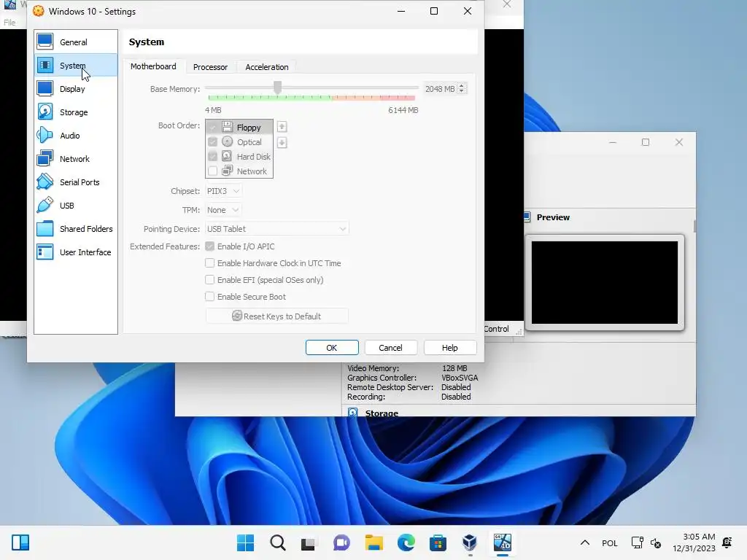Toggle Optical boot checkbox

pos(212,142)
